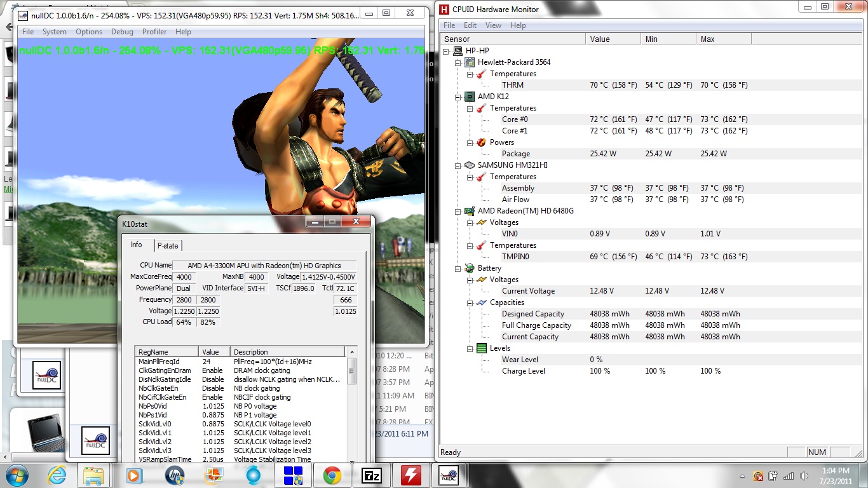This screenshot has height=488, width=868.
Task: Collapse Capacities under Battery
Action: click(470, 302)
